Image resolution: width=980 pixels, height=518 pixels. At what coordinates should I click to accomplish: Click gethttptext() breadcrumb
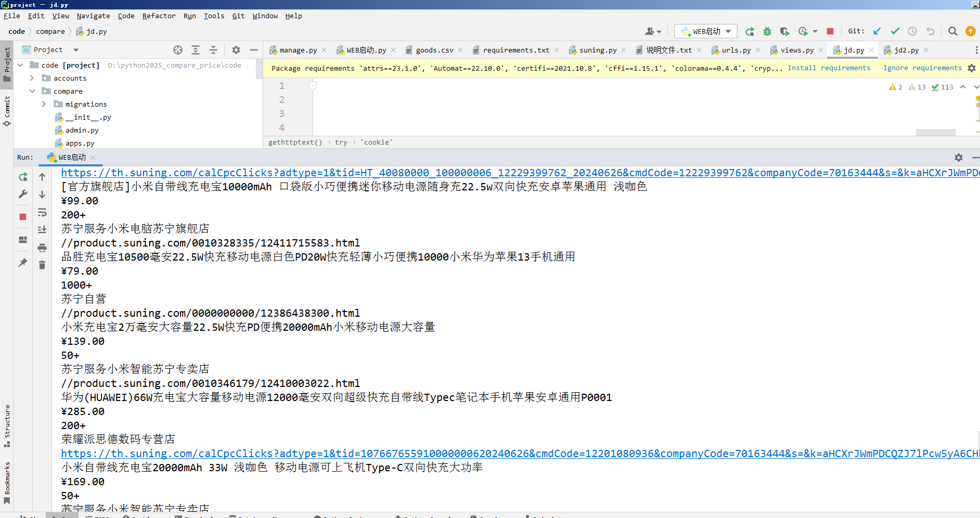click(x=295, y=142)
